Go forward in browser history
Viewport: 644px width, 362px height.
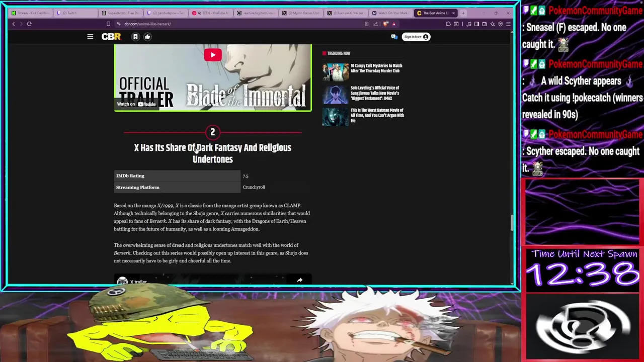click(21, 24)
